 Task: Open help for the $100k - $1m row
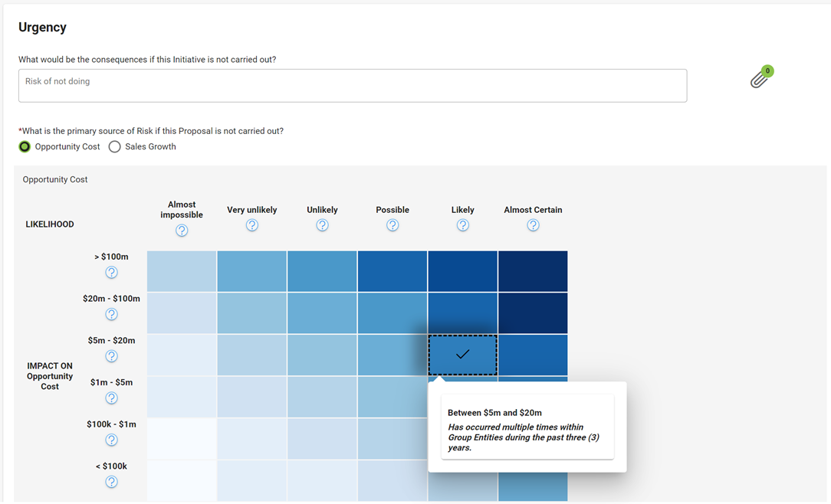tap(111, 440)
